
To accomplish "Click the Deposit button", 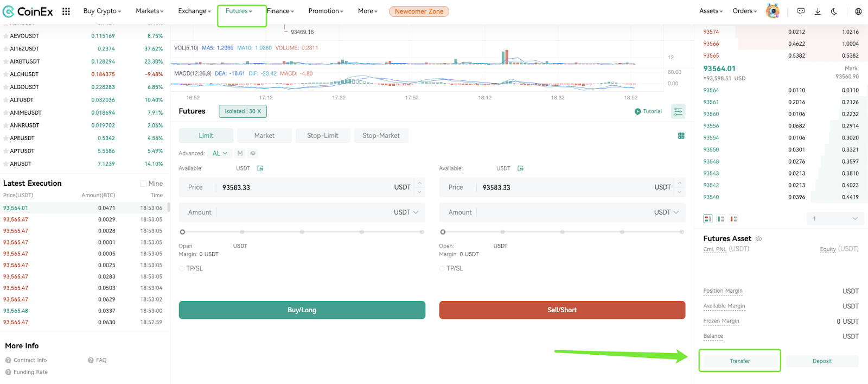I will pyautogui.click(x=822, y=361).
